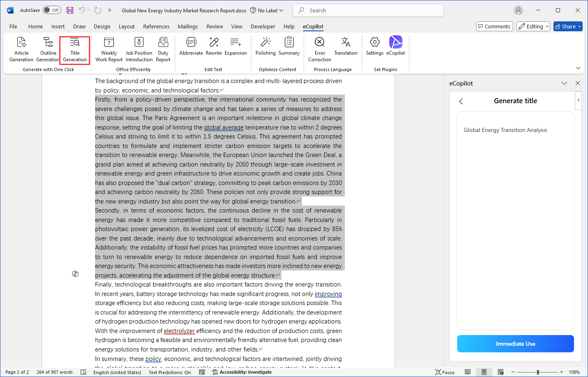Open the Comments pane
This screenshot has width=588, height=377.
tap(494, 26)
